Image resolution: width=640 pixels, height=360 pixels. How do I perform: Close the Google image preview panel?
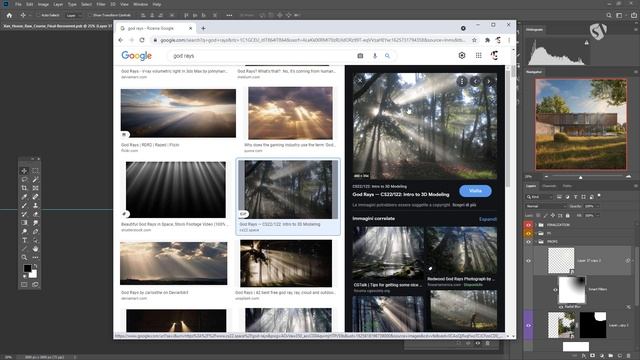360,81
